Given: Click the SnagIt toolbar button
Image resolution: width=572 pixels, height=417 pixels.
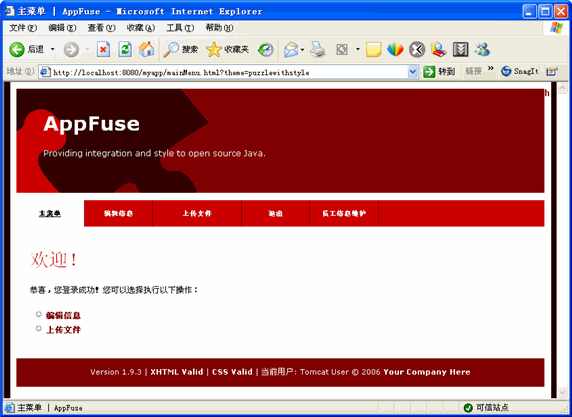Looking at the screenshot, I should [519, 71].
